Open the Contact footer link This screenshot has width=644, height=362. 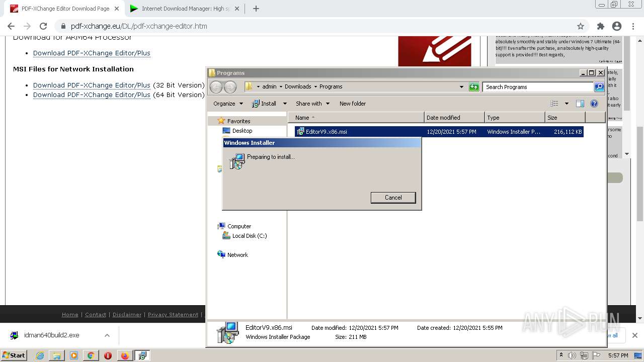(x=96, y=314)
